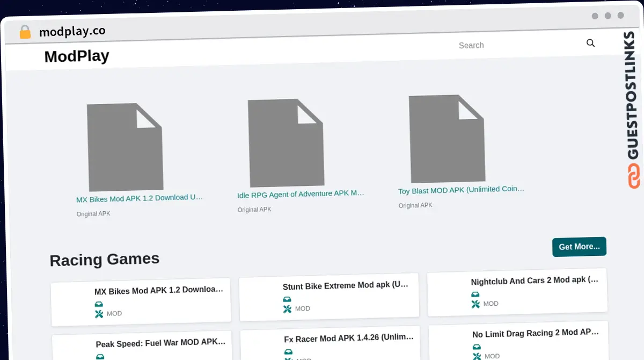Open the MX Bikes file placeholder thumbnail

[125, 147]
